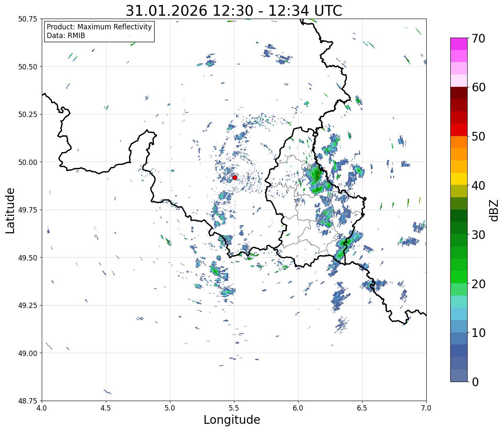This screenshot has height=430, width=504.
Task: Click the yellow colorbar segment above 40
Action: pyautogui.click(x=459, y=179)
